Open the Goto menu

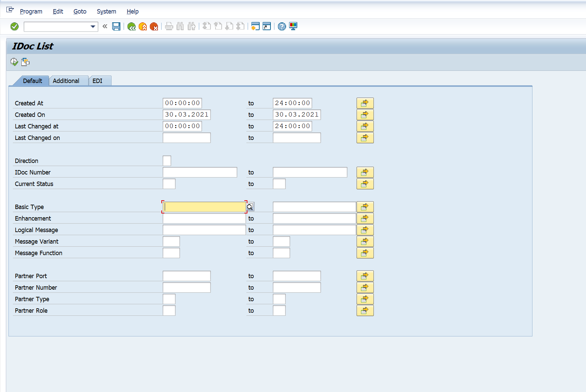[x=80, y=12]
